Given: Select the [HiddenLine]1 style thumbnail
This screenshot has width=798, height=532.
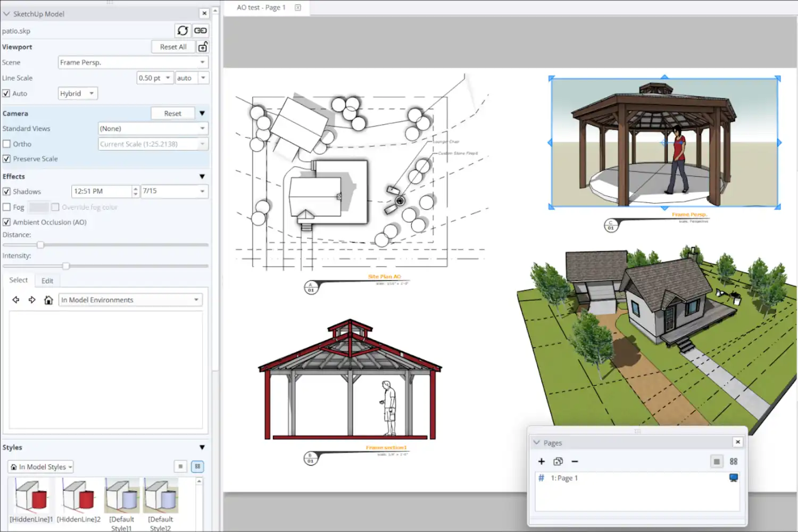Looking at the screenshot, I should (30, 496).
